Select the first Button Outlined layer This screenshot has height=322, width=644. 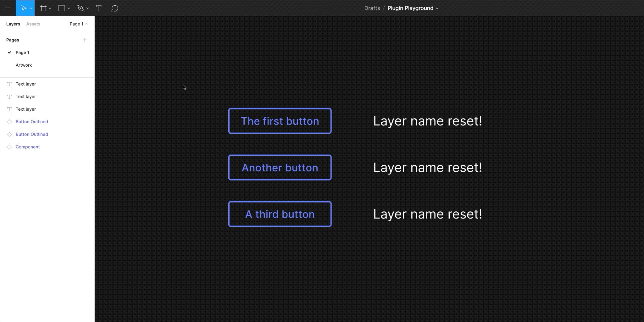click(47, 122)
